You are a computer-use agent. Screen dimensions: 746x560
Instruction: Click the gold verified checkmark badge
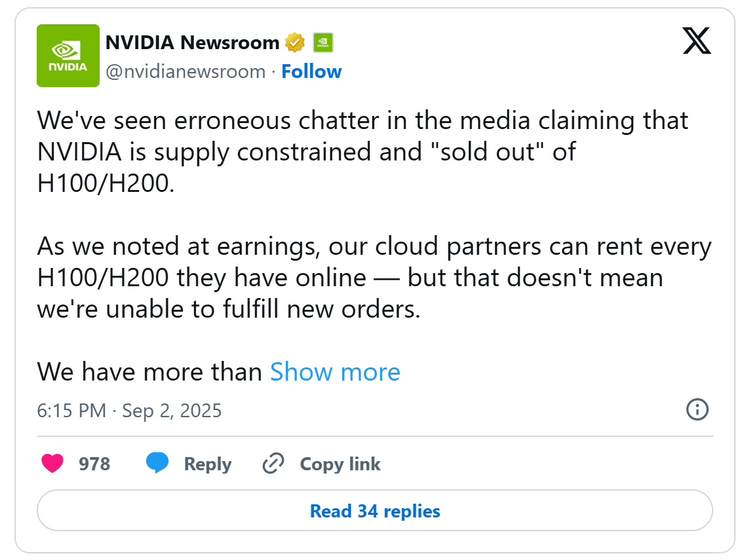(295, 43)
